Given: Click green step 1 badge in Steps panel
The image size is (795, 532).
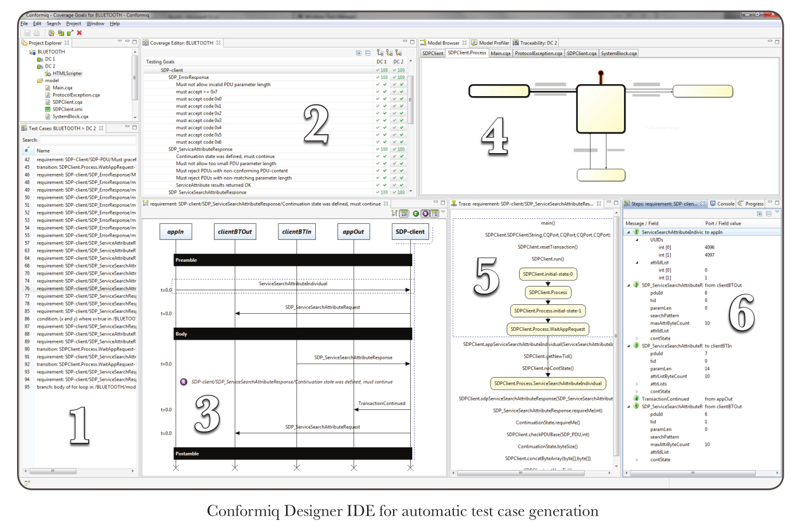Looking at the screenshot, I should [x=636, y=232].
